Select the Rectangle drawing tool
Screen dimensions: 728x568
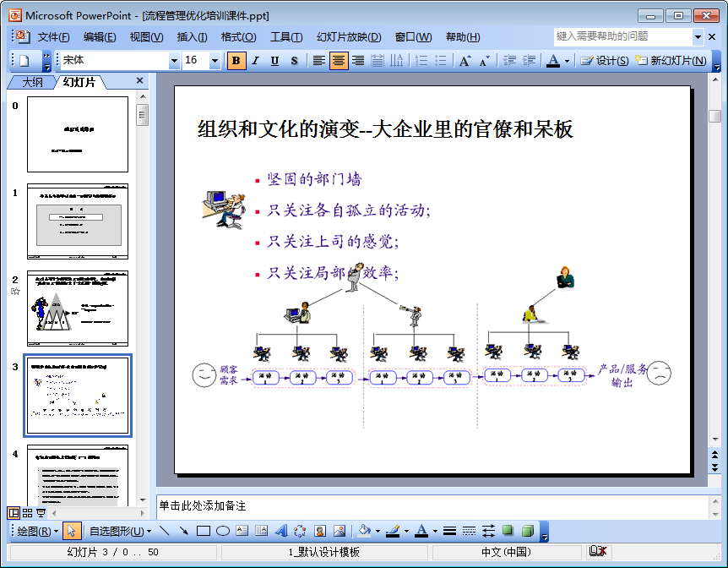[x=203, y=532]
